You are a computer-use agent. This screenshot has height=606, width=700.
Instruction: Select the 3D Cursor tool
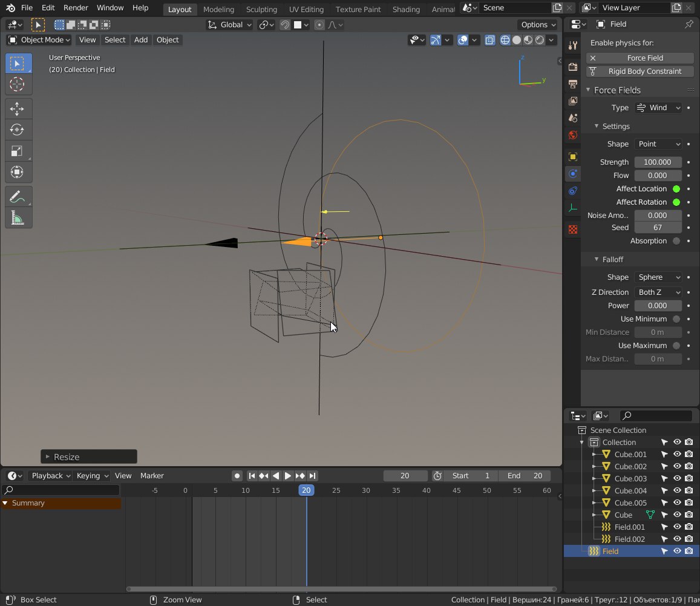pos(17,84)
